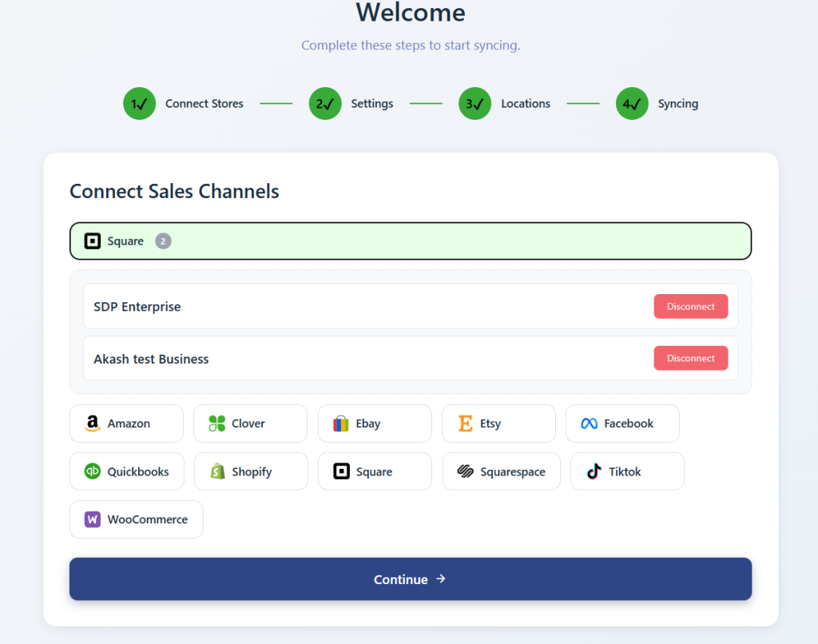This screenshot has width=818, height=644.
Task: Click the Locations step label
Action: (x=526, y=103)
